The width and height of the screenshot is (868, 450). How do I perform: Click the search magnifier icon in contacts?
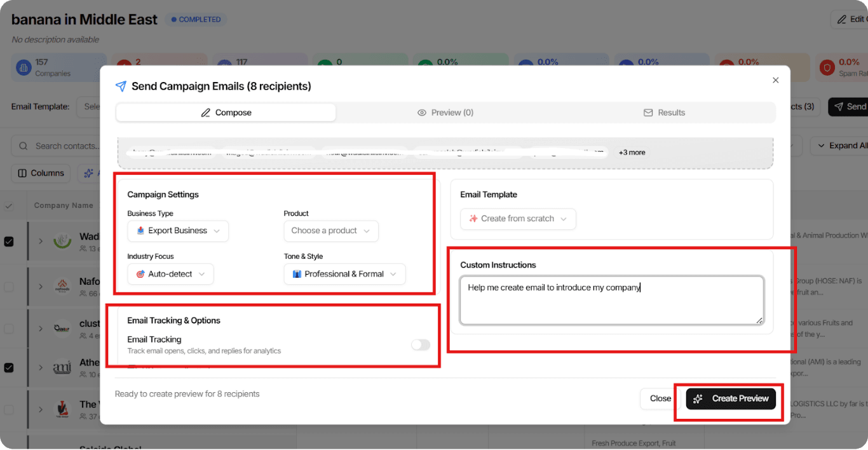pyautogui.click(x=24, y=146)
